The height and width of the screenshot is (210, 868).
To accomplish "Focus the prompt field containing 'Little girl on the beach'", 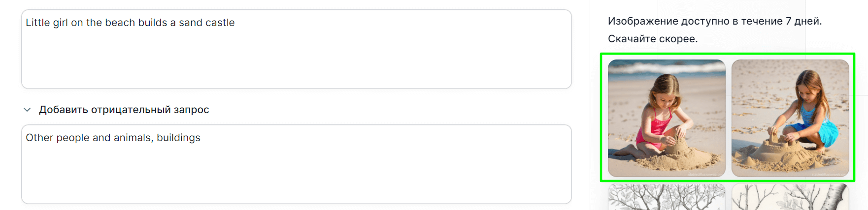I will click(297, 49).
